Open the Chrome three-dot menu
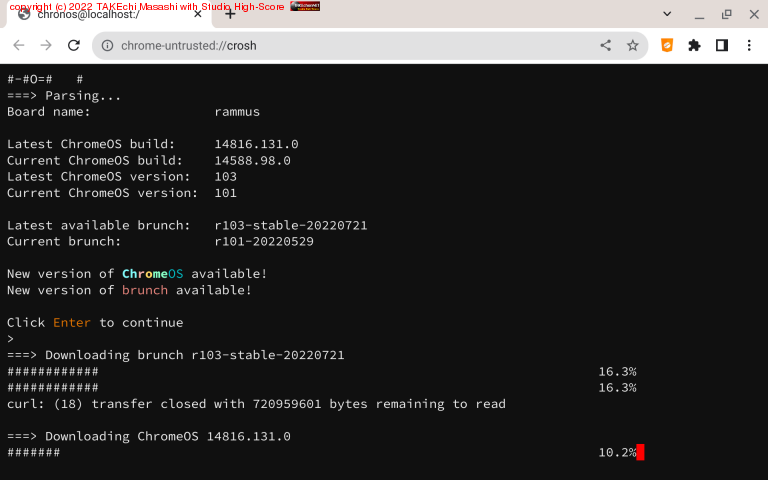768x480 pixels. (749, 45)
